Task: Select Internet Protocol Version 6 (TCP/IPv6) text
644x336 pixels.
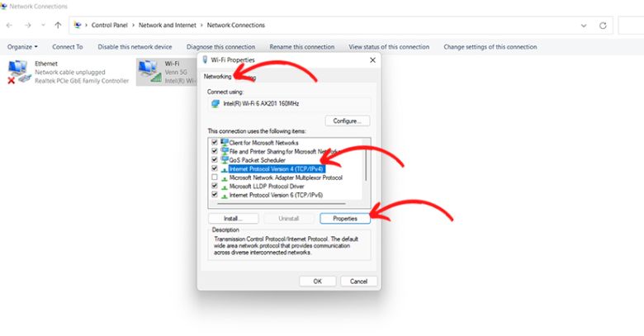Action: tap(276, 195)
